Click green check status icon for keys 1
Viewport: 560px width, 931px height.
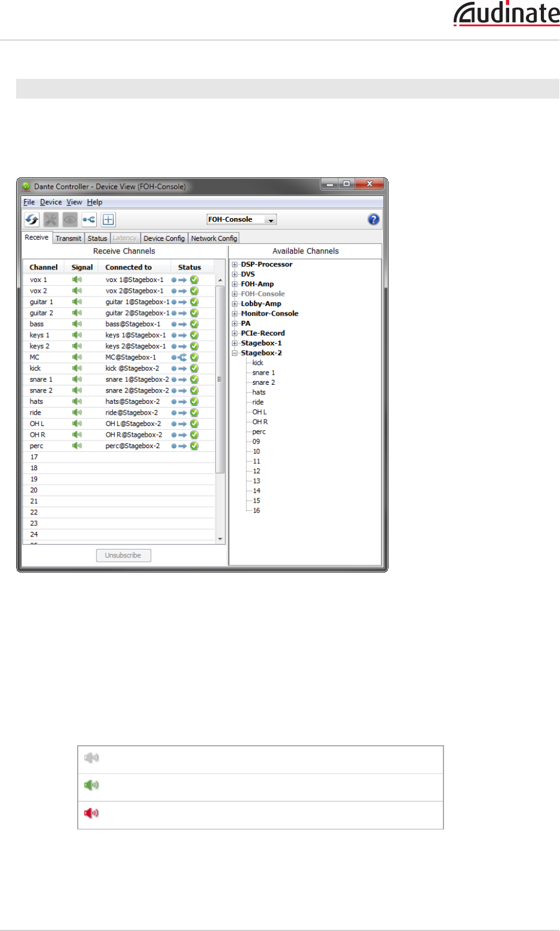click(194, 335)
